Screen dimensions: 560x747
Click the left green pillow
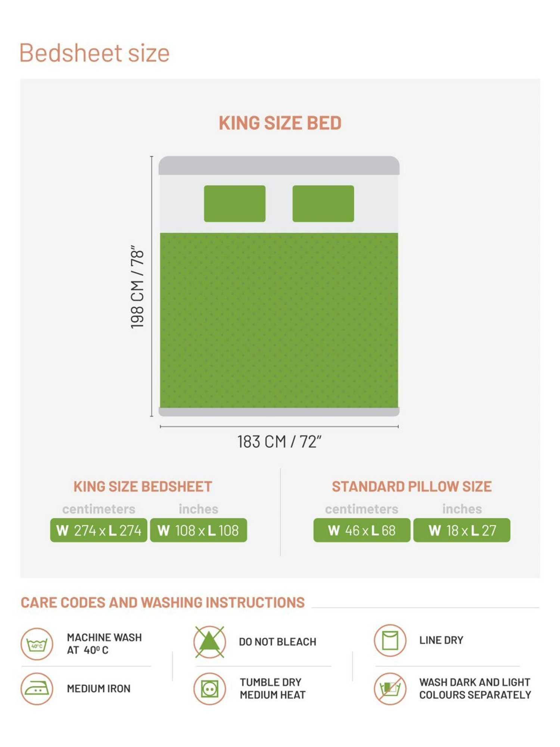[234, 204]
